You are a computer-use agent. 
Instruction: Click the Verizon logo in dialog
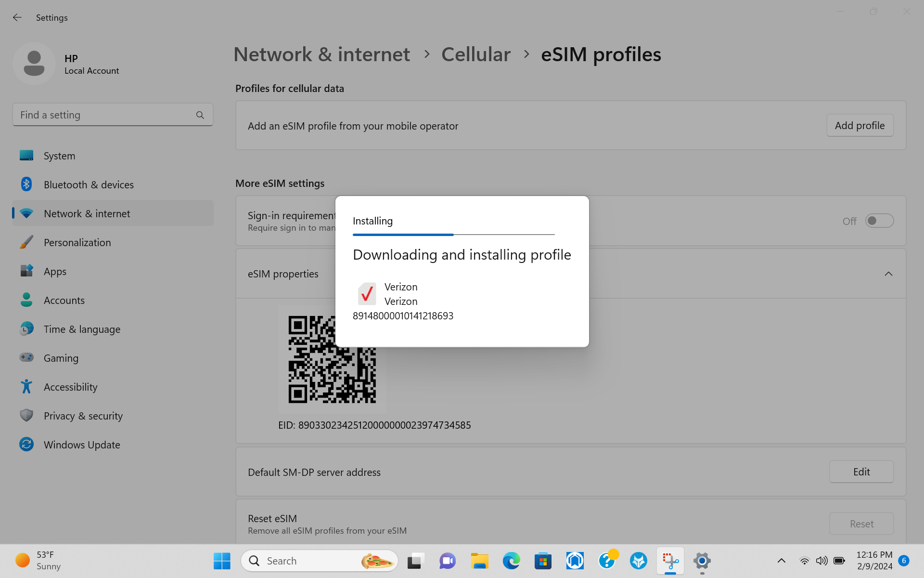click(x=367, y=294)
